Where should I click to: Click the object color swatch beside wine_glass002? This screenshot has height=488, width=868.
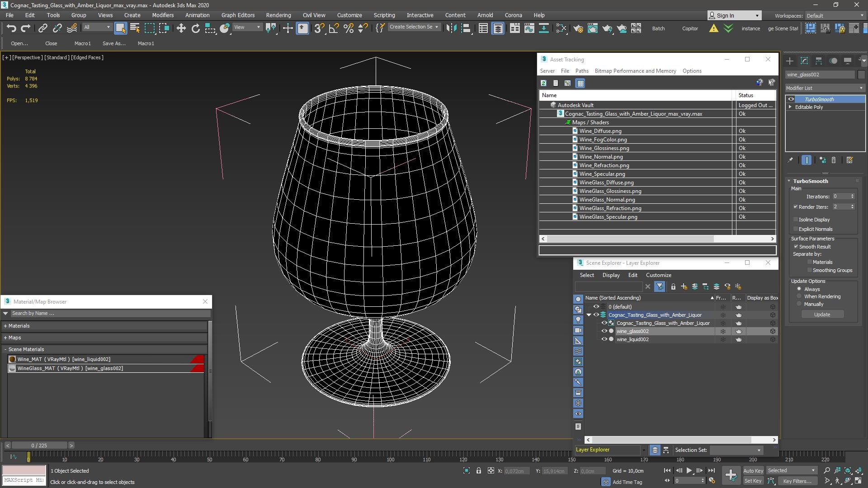tap(861, 75)
